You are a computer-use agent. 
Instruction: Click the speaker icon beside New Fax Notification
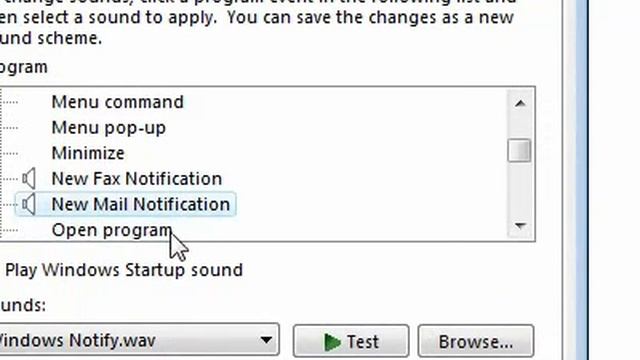pos(29,179)
